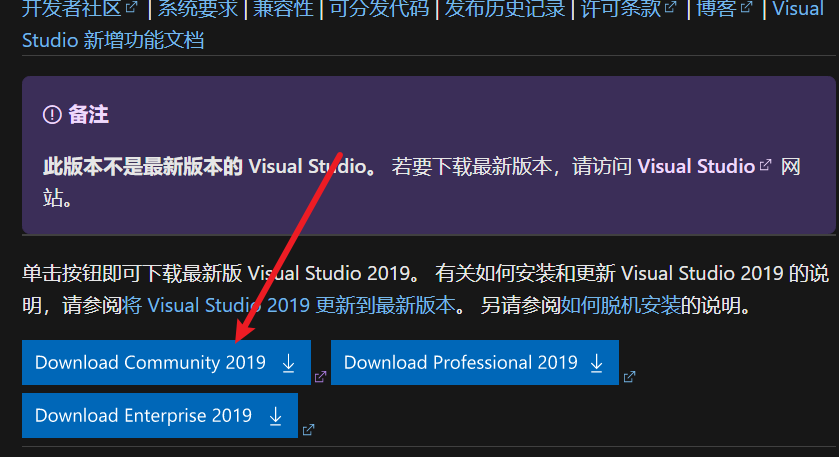
Task: Click the download arrow icon on the Enterprise button
Action: click(x=276, y=416)
